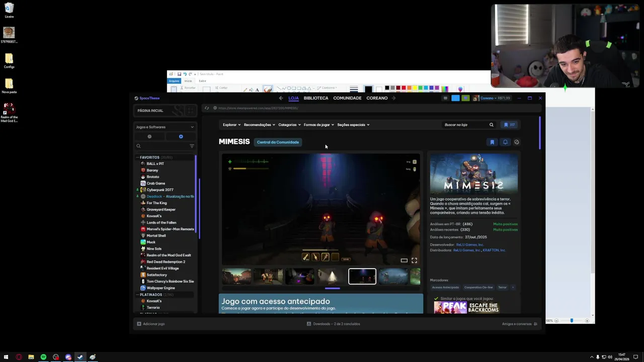
Task: Select the red color swatch in Paint
Action: click(404, 88)
